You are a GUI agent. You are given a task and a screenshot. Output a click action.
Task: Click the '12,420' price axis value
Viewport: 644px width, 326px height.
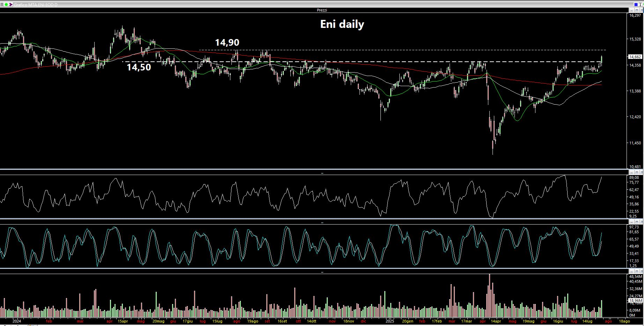(x=635, y=117)
